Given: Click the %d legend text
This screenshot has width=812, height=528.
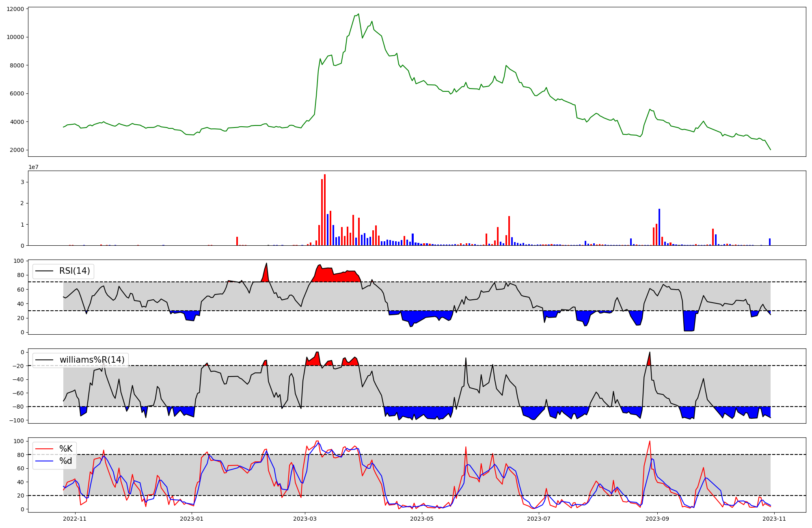Looking at the screenshot, I should coord(66,461).
